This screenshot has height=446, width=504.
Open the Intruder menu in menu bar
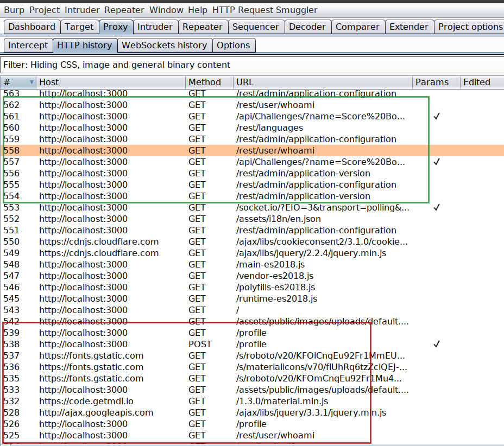pyautogui.click(x=82, y=10)
